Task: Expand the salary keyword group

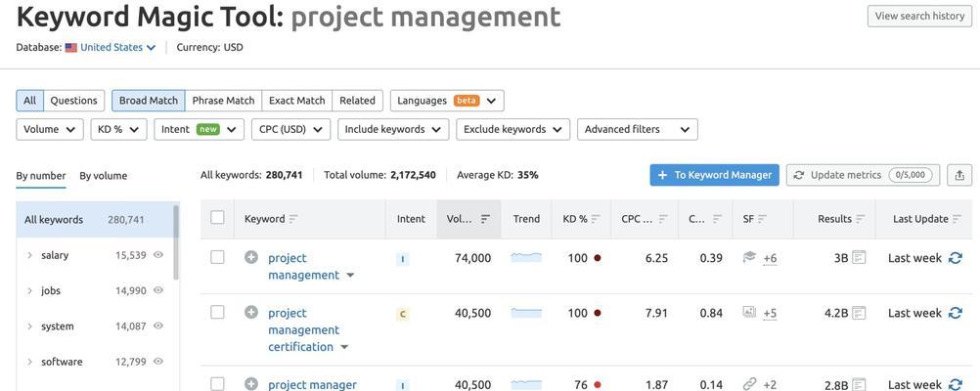Action: 29,255
